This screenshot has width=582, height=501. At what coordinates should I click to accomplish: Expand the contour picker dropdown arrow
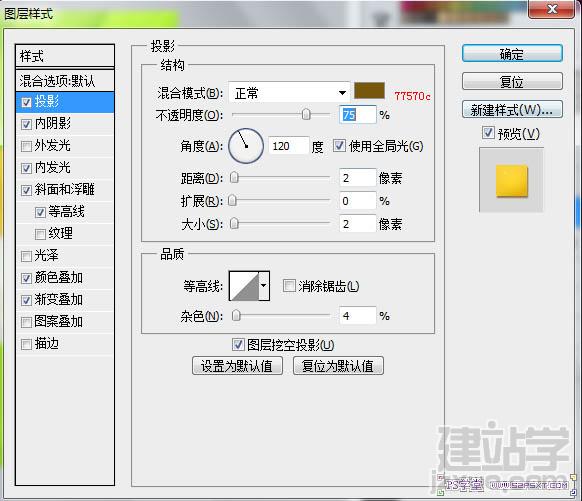264,286
